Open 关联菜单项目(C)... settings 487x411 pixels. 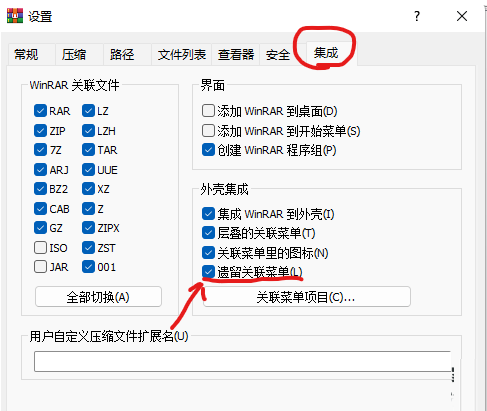(x=307, y=297)
